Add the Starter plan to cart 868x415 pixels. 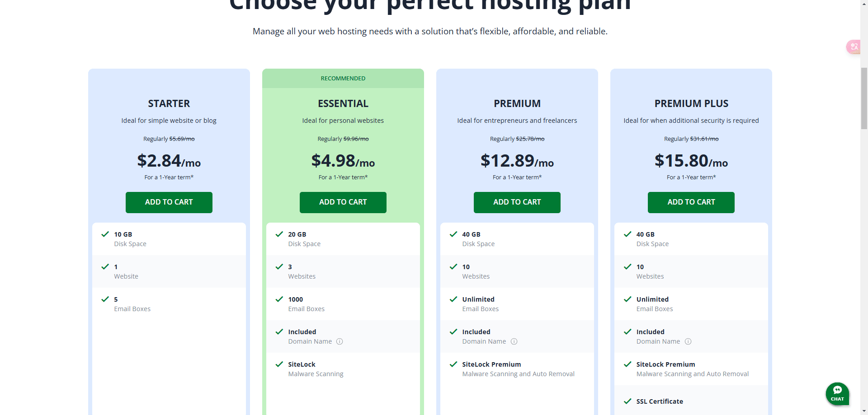click(x=169, y=202)
